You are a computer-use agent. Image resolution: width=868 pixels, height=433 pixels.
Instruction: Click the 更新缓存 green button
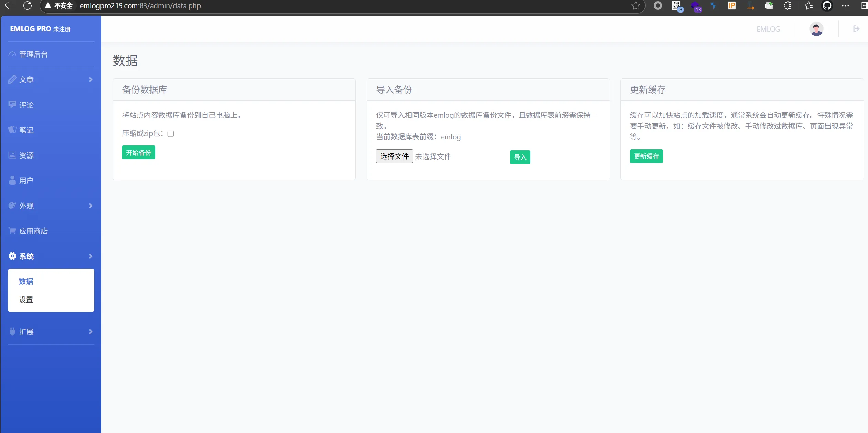click(x=646, y=156)
